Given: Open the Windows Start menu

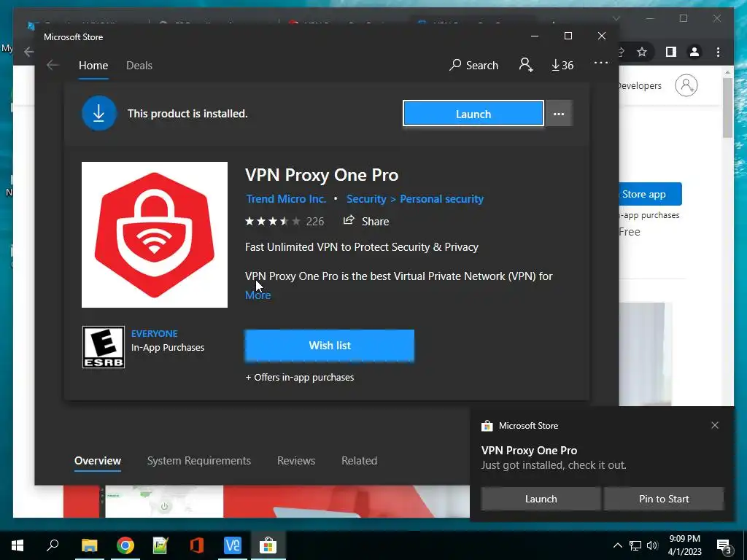Looking at the screenshot, I should pyautogui.click(x=18, y=545).
